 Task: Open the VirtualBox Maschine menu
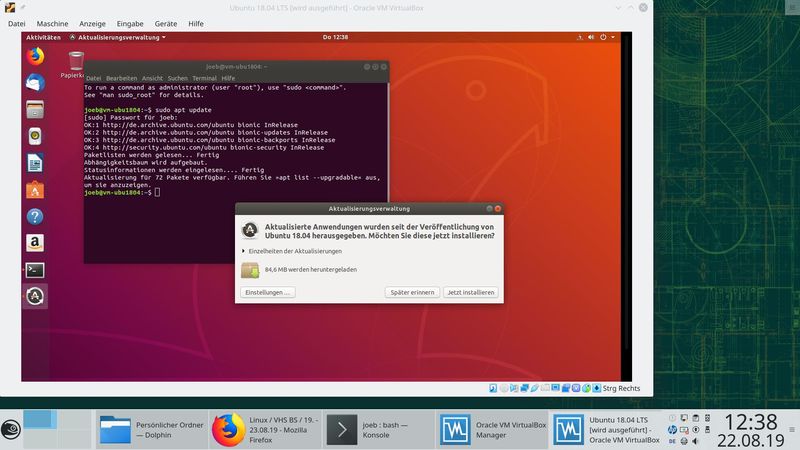[x=52, y=23]
